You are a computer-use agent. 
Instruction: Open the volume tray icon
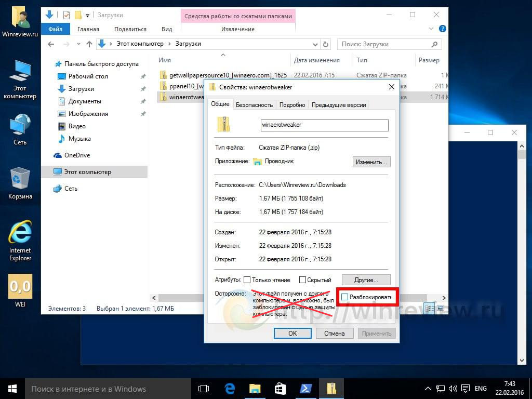coord(453,389)
